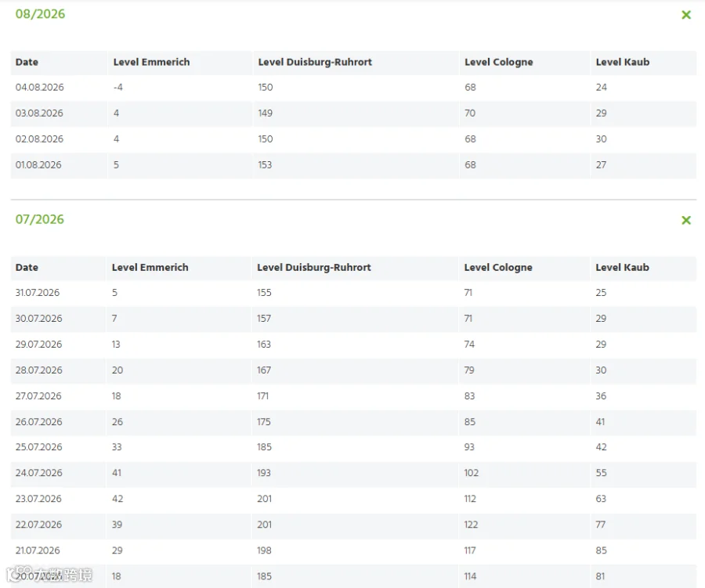The height and width of the screenshot is (588, 705).
Task: Click the Date header in 08/2026 table
Action: click(27, 62)
